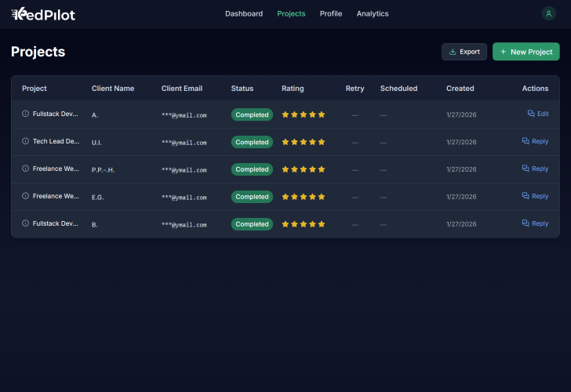The width and height of the screenshot is (571, 392).
Task: Open info icon for client A. row
Action: click(25, 114)
